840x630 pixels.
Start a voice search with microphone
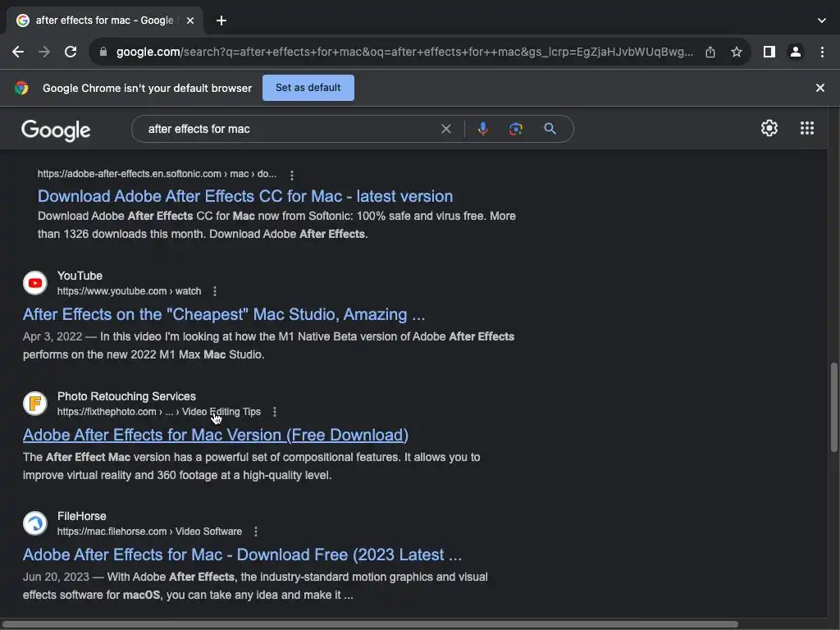482,129
